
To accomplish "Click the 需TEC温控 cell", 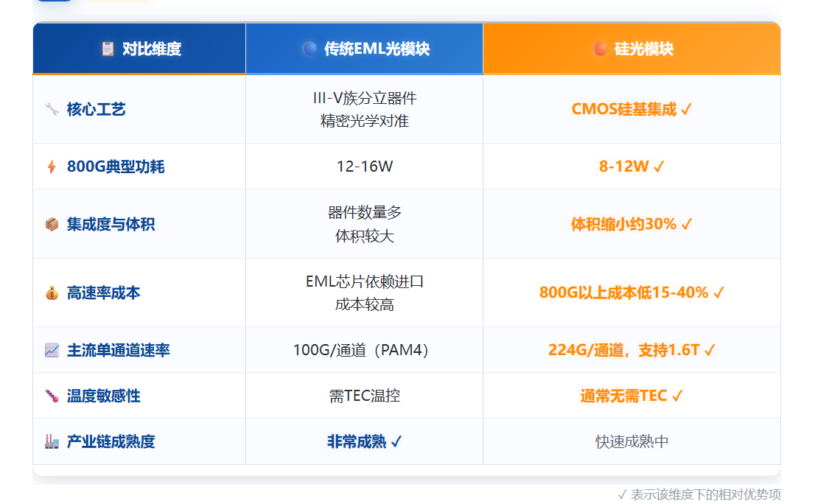I will [365, 396].
